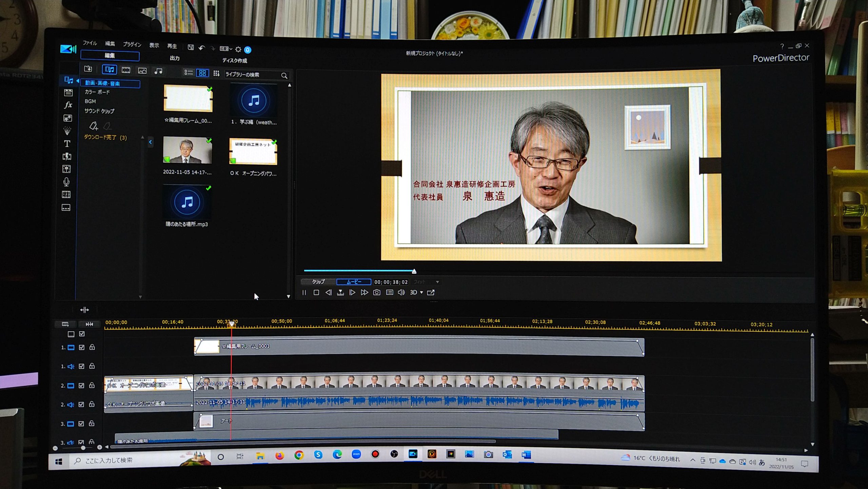The image size is (868, 489).
Task: Open the Project Room clapboard icon
Action: point(68,93)
